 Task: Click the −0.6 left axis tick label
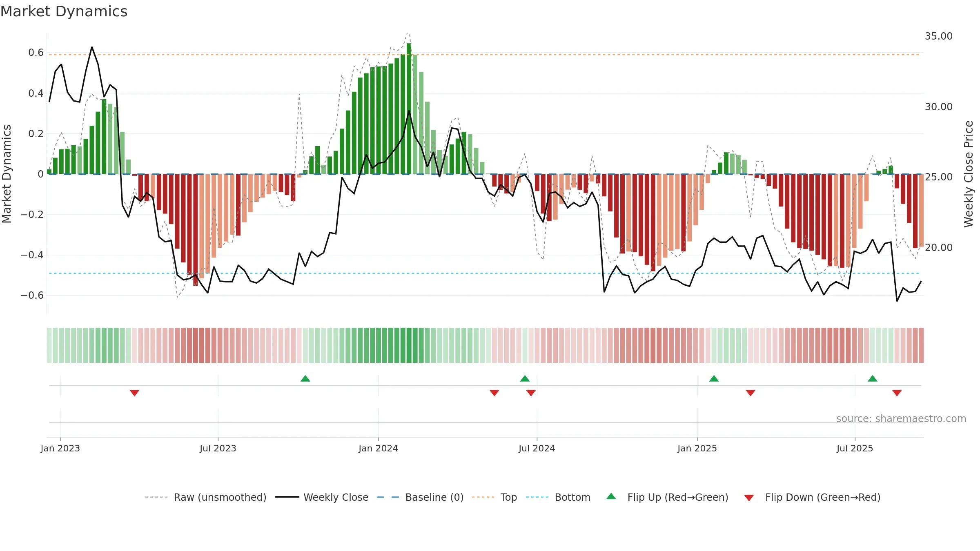[x=32, y=295]
